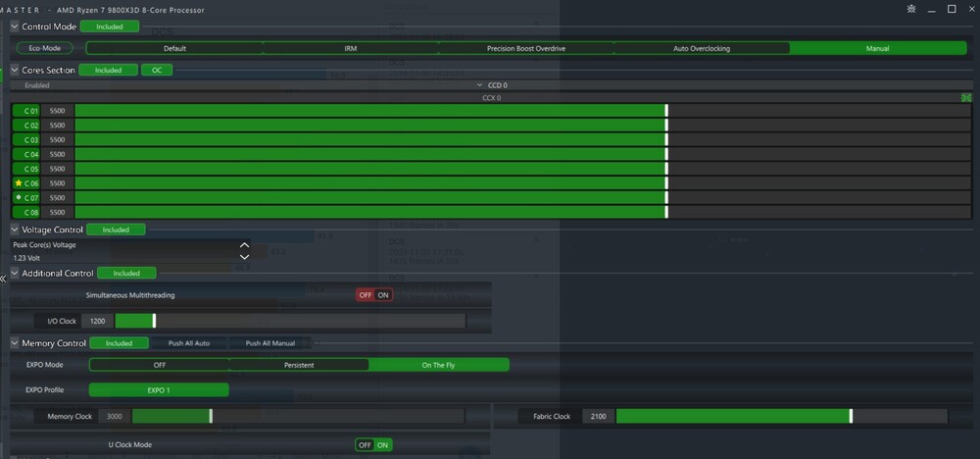
Task: Collapse the CCD 0 chevron
Action: click(480, 85)
